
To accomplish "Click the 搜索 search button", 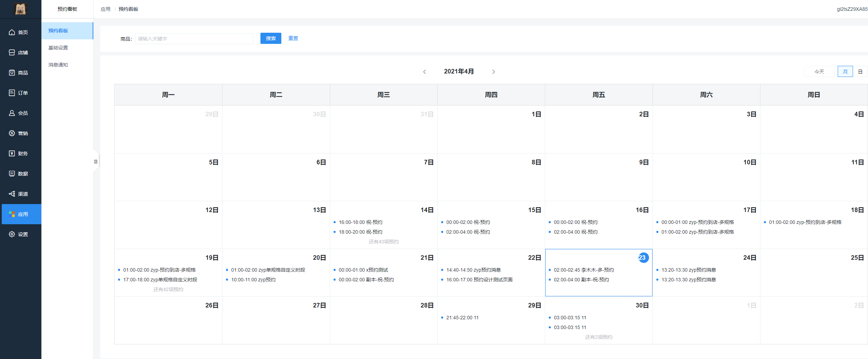I will pyautogui.click(x=270, y=38).
